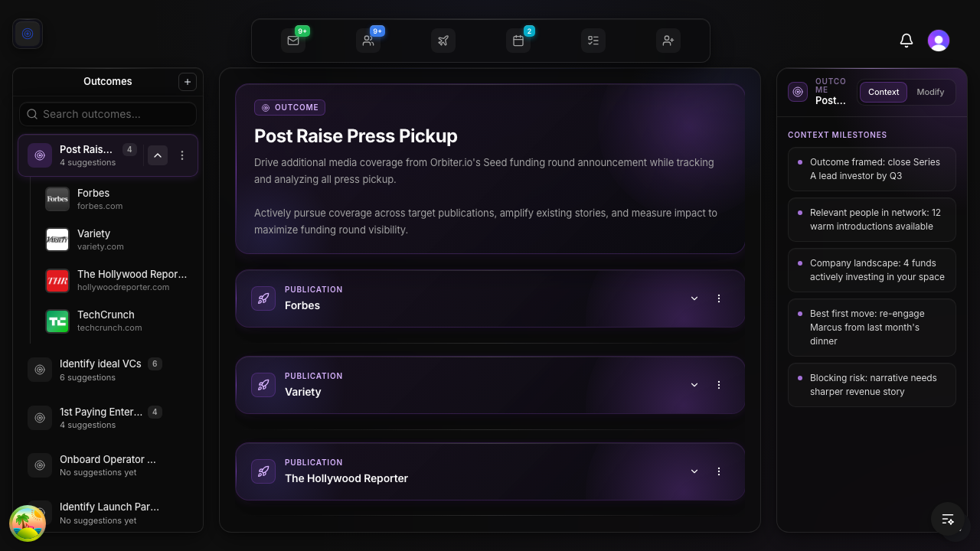The width and height of the screenshot is (980, 551).
Task: Expand the Forbes publication card
Action: [x=694, y=298]
